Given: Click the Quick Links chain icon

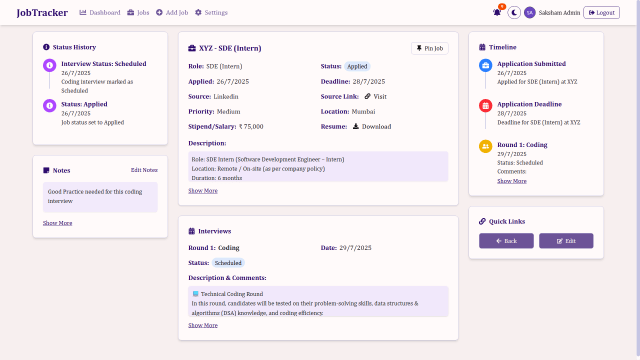Looking at the screenshot, I should 482,221.
